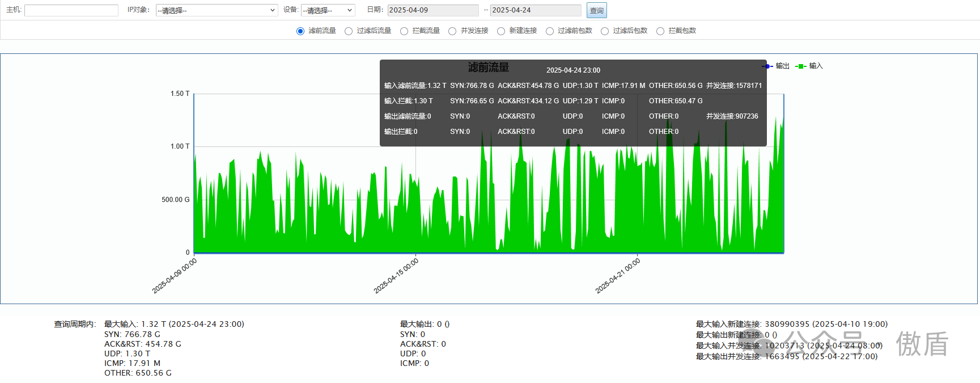Click the 主机 input field

click(71, 10)
